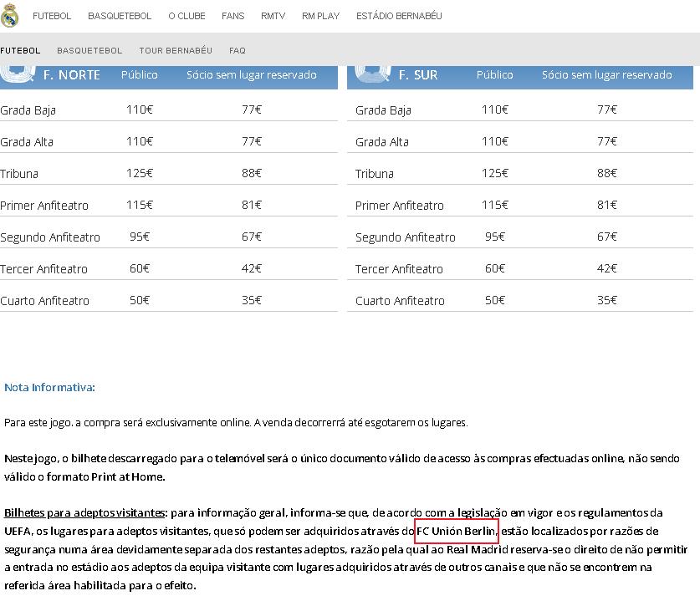Click F. NORTE Sócio sem lugar reservado header
The width and height of the screenshot is (700, 606).
[252, 75]
